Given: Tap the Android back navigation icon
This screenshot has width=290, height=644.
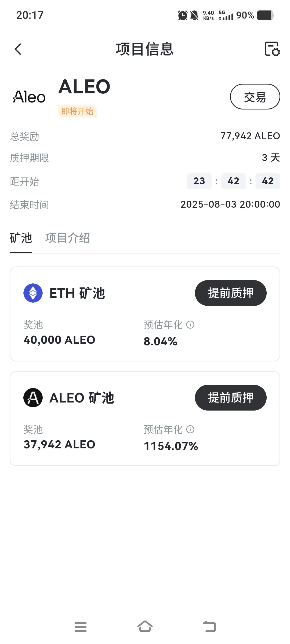Looking at the screenshot, I should (x=209, y=627).
